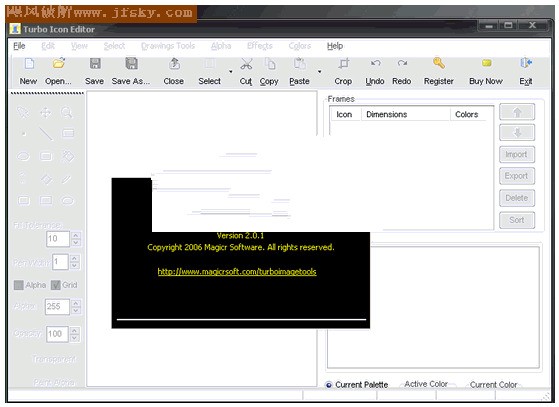Click the Redo arrow icon

tap(402, 63)
